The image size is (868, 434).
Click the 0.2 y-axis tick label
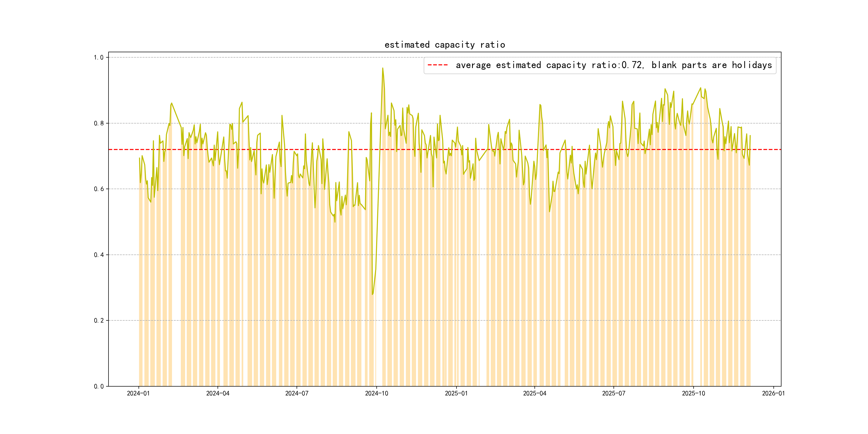pos(98,320)
